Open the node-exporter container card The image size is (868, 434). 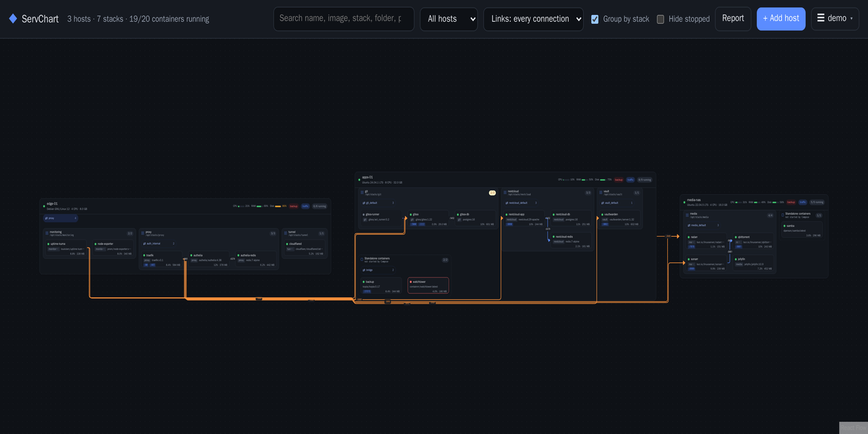(113, 248)
